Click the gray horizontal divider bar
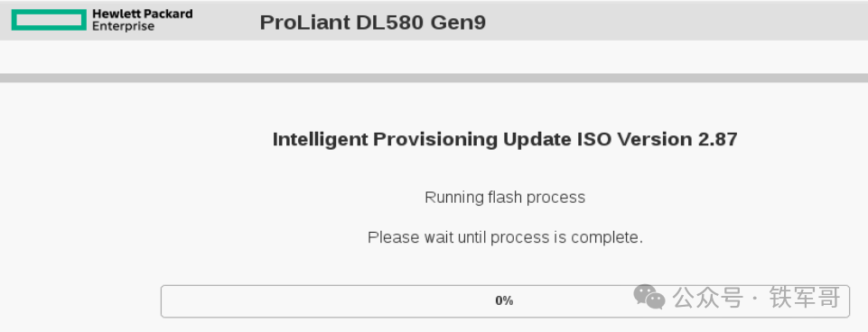 [x=434, y=78]
